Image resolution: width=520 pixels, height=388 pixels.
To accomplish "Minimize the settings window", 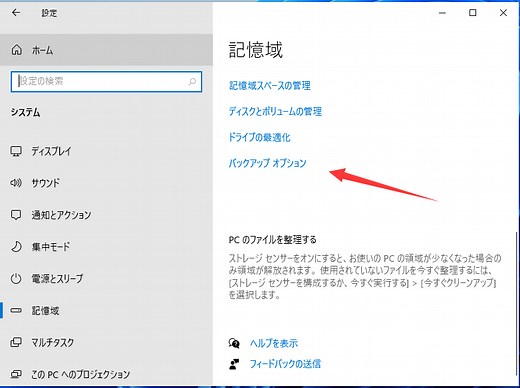I will pyautogui.click(x=442, y=13).
